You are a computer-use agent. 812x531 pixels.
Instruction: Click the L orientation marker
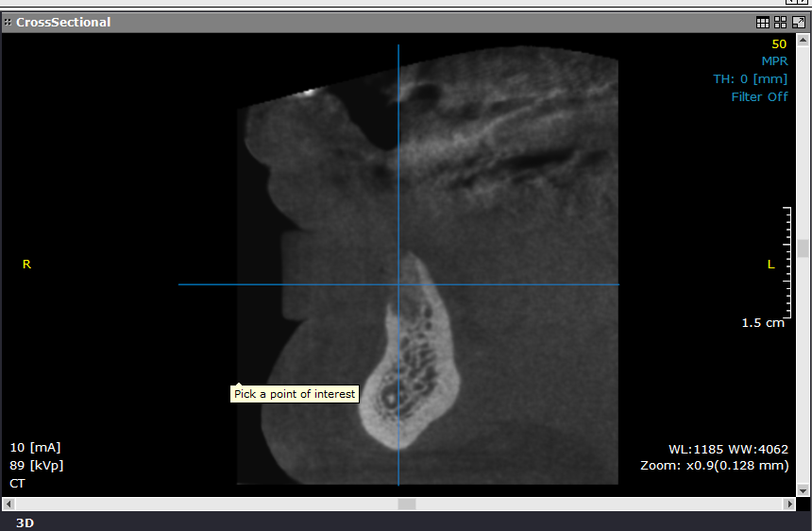[x=771, y=265]
